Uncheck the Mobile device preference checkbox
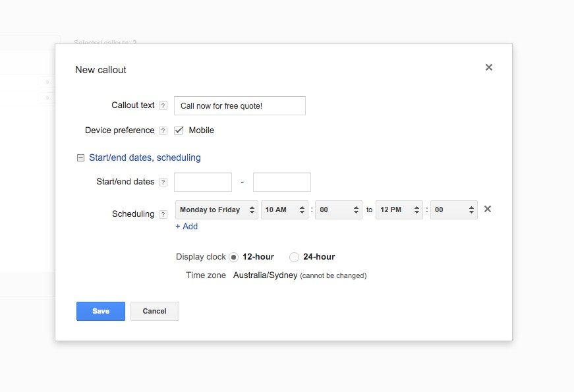 pyautogui.click(x=179, y=130)
